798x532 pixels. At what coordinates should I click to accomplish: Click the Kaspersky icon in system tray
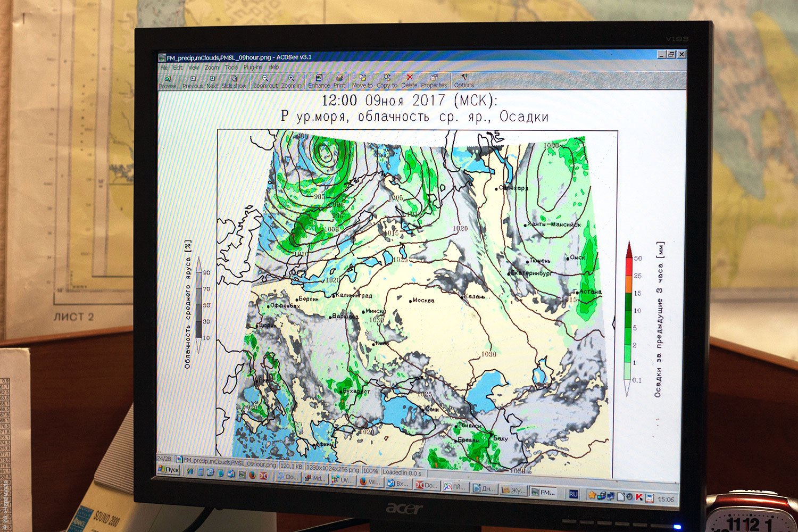639,497
